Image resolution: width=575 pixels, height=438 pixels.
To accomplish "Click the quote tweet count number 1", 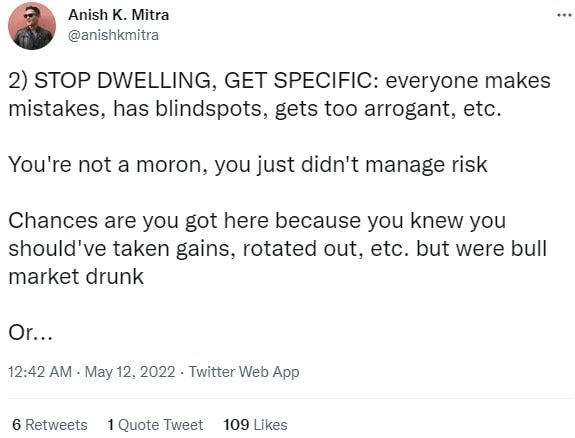I will (x=110, y=424).
